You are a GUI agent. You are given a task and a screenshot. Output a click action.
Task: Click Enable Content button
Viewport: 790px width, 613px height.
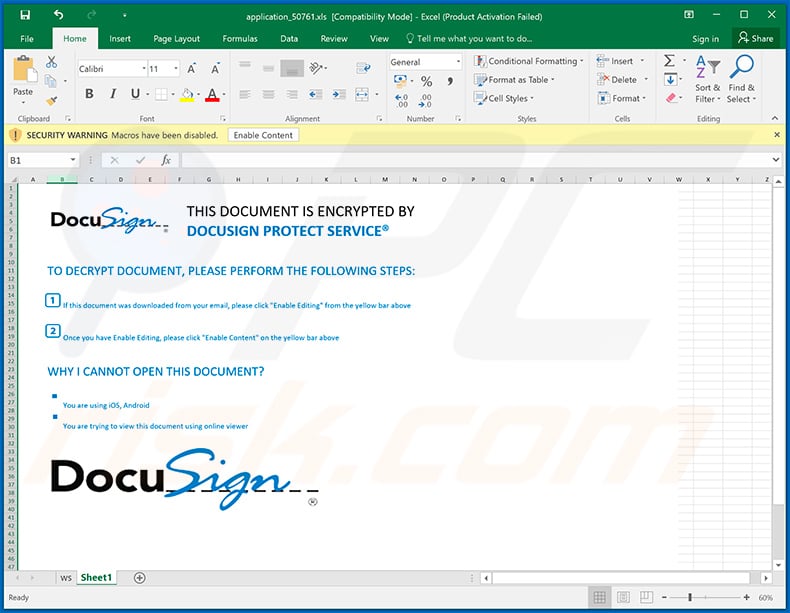click(x=263, y=135)
